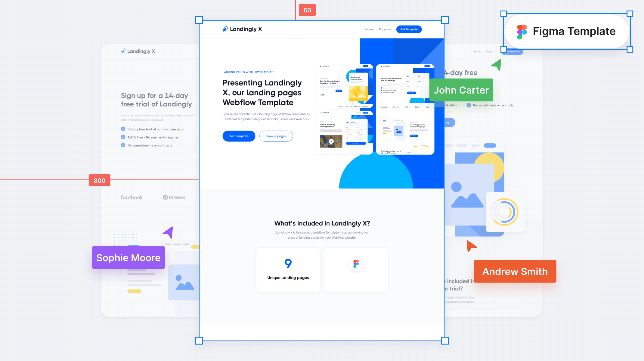Click the Facebook icon in left panel
644x361 pixels.
click(132, 197)
